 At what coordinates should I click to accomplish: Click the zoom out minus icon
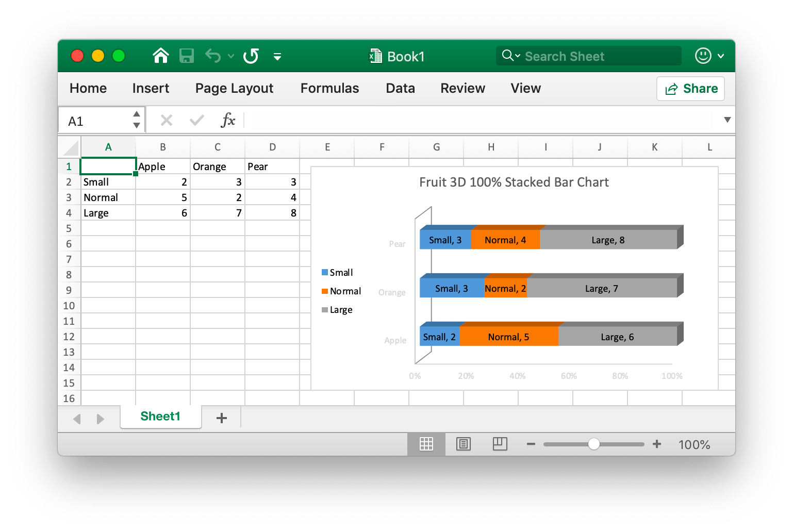click(531, 444)
